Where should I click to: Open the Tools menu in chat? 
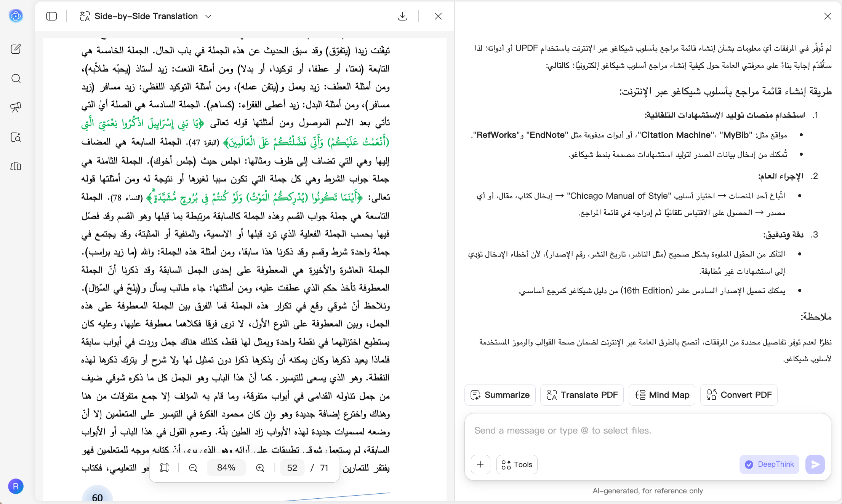(517, 464)
